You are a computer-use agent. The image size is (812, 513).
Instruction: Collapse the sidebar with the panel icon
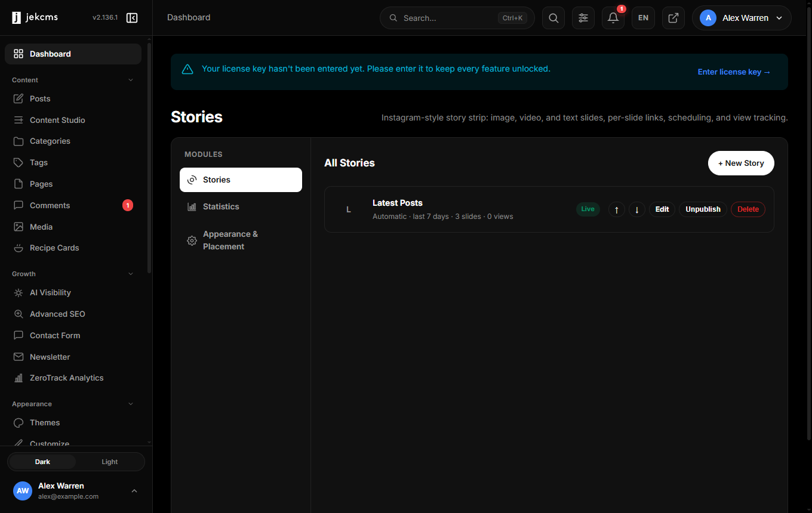tap(132, 18)
